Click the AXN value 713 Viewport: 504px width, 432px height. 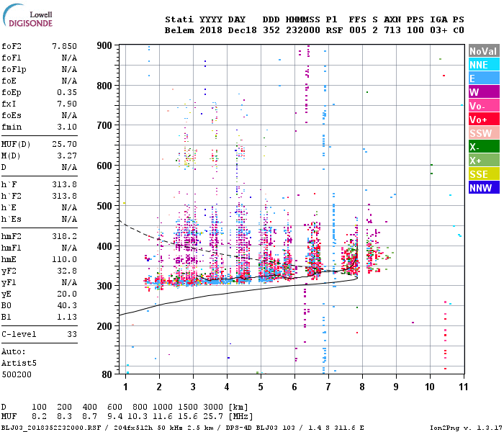pos(392,30)
